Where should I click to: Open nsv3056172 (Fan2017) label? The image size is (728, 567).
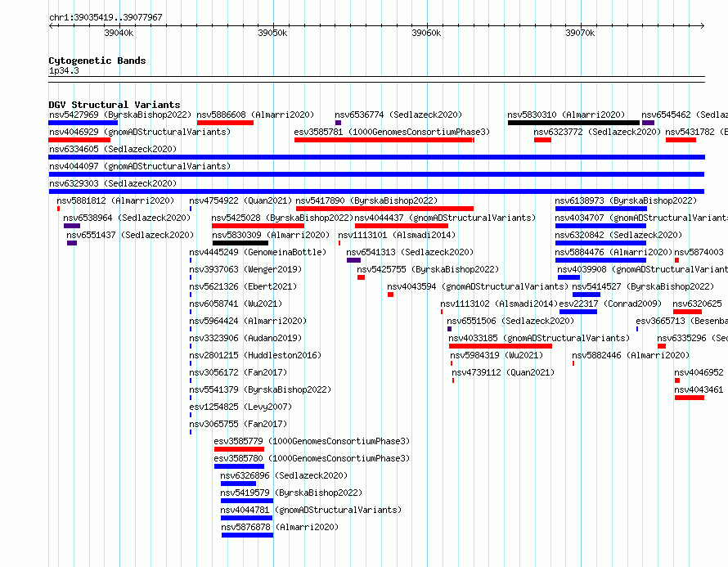pyautogui.click(x=238, y=372)
